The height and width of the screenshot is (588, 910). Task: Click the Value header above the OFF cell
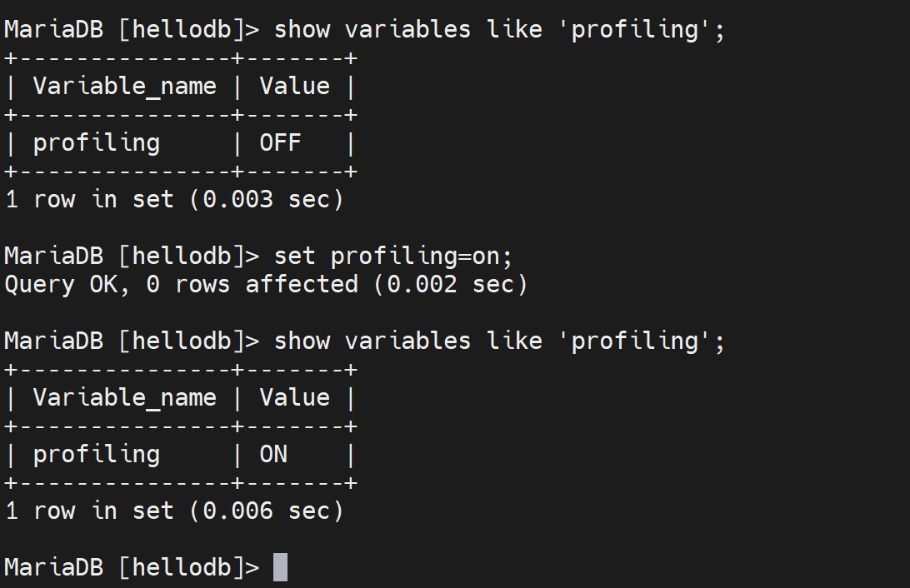coord(294,87)
